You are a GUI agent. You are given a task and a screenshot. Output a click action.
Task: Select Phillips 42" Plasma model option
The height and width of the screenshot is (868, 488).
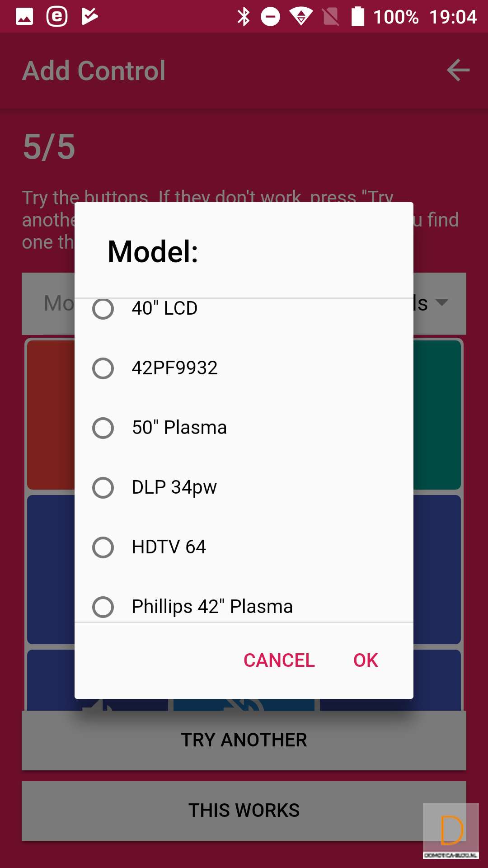pyautogui.click(x=103, y=607)
